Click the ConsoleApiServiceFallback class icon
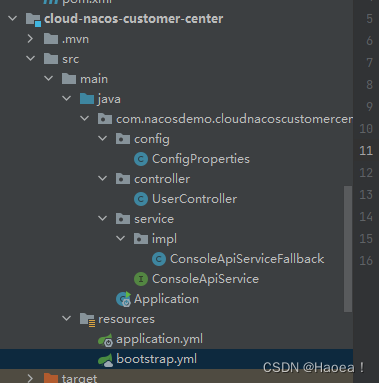379x383 pixels. 159,259
